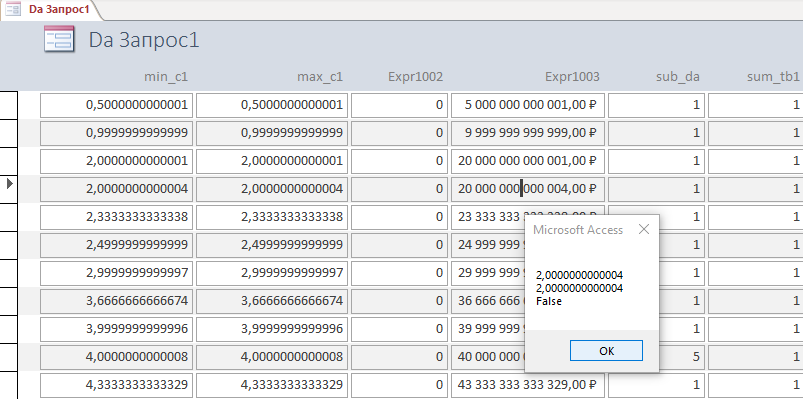Click Expr1003 field 43 333 333 333 329,00 ₽

(x=528, y=385)
